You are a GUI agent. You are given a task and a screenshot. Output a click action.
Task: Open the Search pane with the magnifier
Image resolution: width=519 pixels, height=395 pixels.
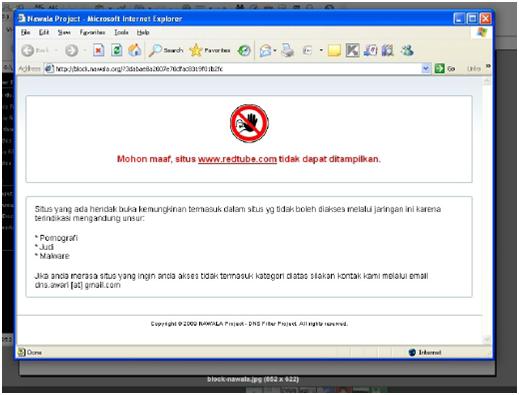click(x=166, y=50)
